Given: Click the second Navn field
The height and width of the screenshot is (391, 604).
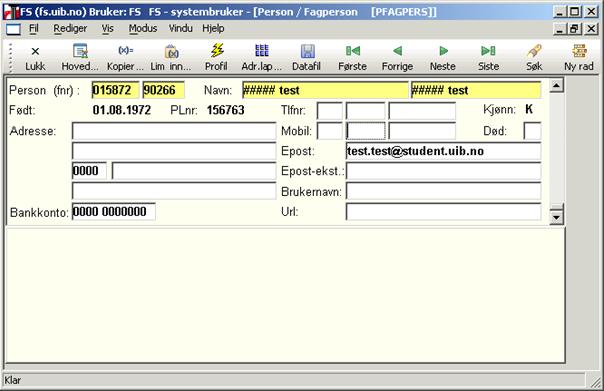Looking at the screenshot, I should (x=476, y=91).
